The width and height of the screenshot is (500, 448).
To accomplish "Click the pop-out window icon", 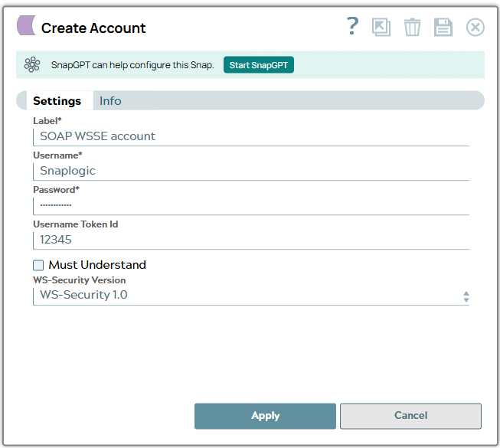I will pyautogui.click(x=381, y=27).
